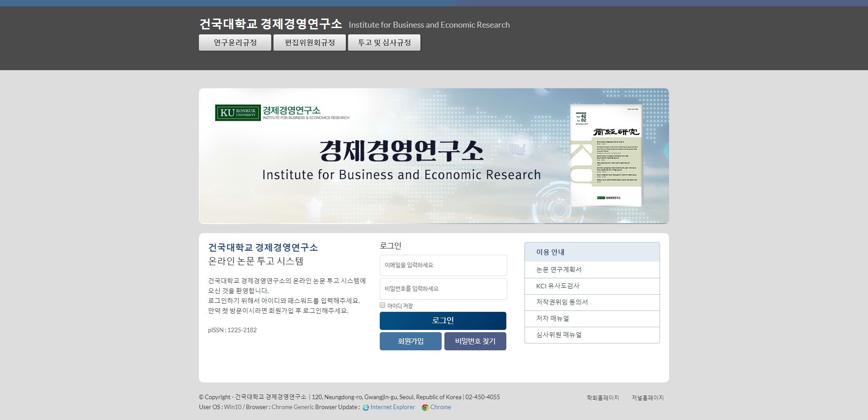This screenshot has height=420, width=868.
Task: Click the 건국대학교 경제경영연구소 header title
Action: (x=271, y=24)
